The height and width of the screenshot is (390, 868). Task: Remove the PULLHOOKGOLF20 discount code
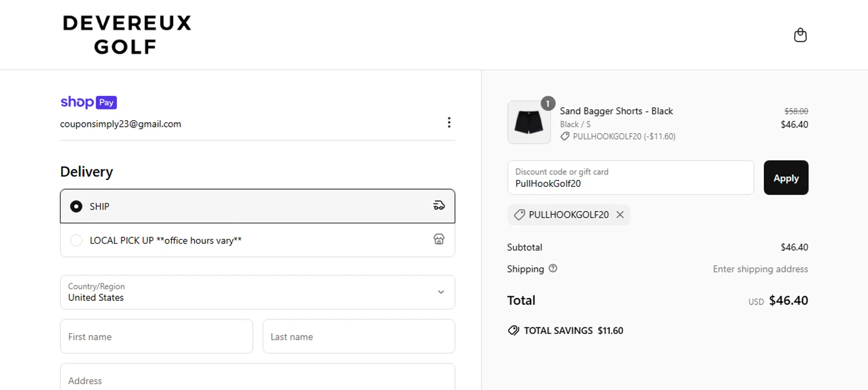click(x=620, y=215)
